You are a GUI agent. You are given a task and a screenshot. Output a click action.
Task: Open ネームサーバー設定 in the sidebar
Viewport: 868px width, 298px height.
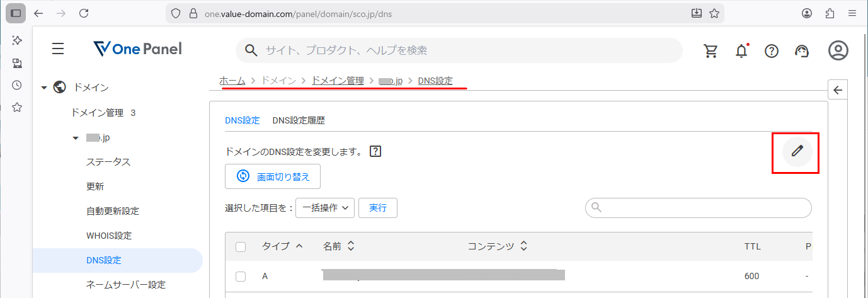126,285
